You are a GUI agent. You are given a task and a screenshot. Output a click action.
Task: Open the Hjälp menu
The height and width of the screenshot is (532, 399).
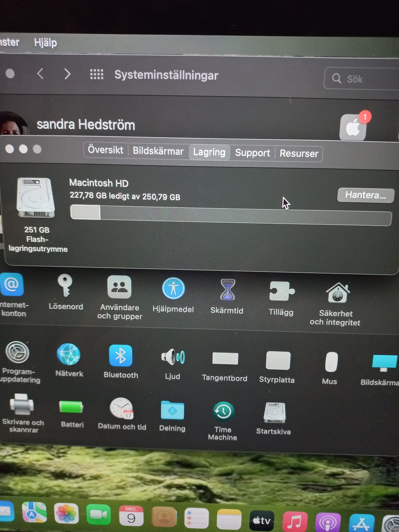[x=45, y=43]
